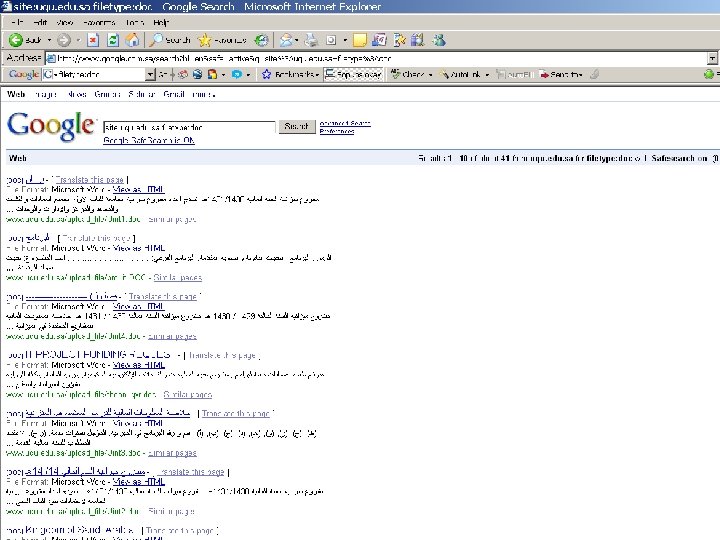The height and width of the screenshot is (540, 720).
Task: Open the Bookmarks dropdown arrow
Action: [316, 74]
